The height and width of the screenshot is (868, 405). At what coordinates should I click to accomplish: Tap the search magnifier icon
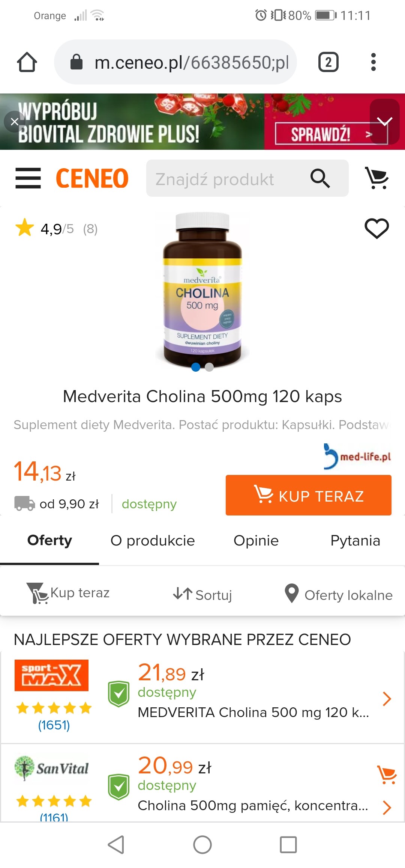point(320,178)
